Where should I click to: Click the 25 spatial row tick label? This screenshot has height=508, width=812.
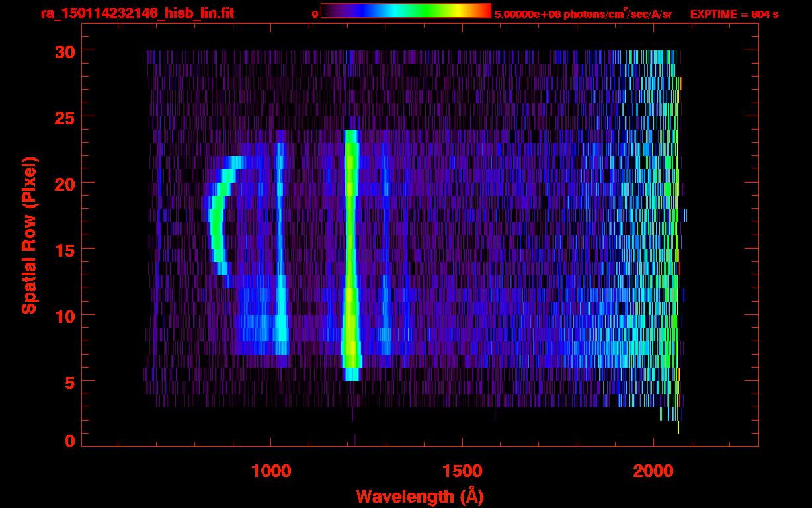(65, 117)
